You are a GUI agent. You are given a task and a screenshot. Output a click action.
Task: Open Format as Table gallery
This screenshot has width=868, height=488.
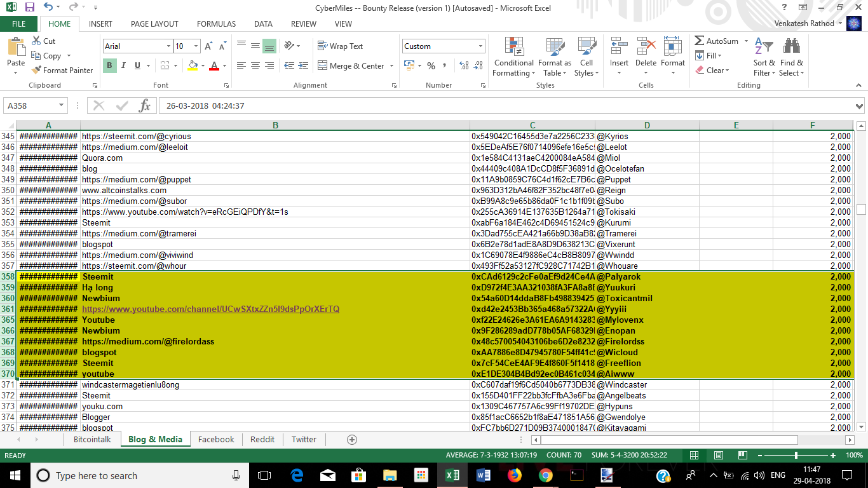(x=554, y=57)
